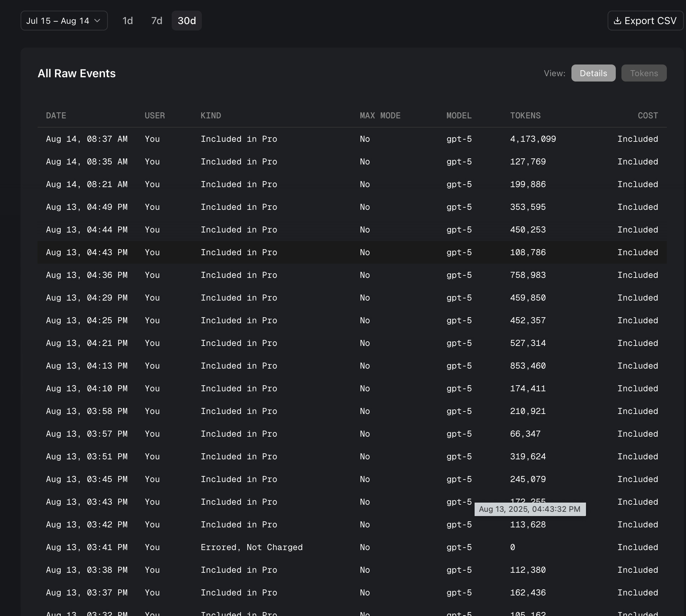Open the Jul 15 – Aug 14 date range dropdown
Screen dimensions: 686x616
coord(58,21)
